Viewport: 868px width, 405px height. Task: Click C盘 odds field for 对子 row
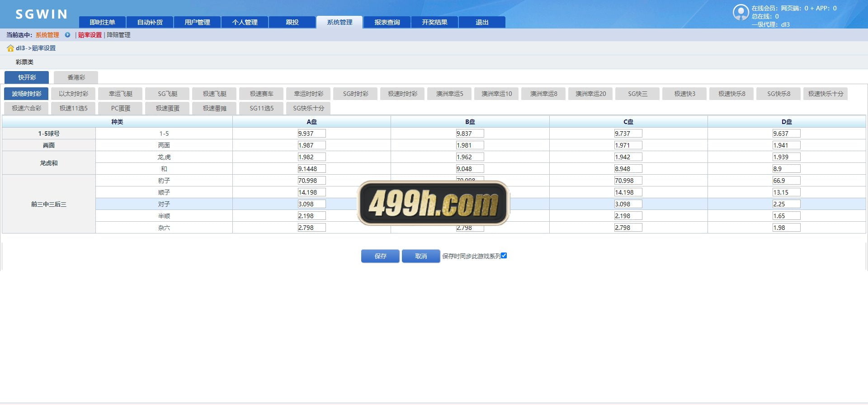click(628, 204)
